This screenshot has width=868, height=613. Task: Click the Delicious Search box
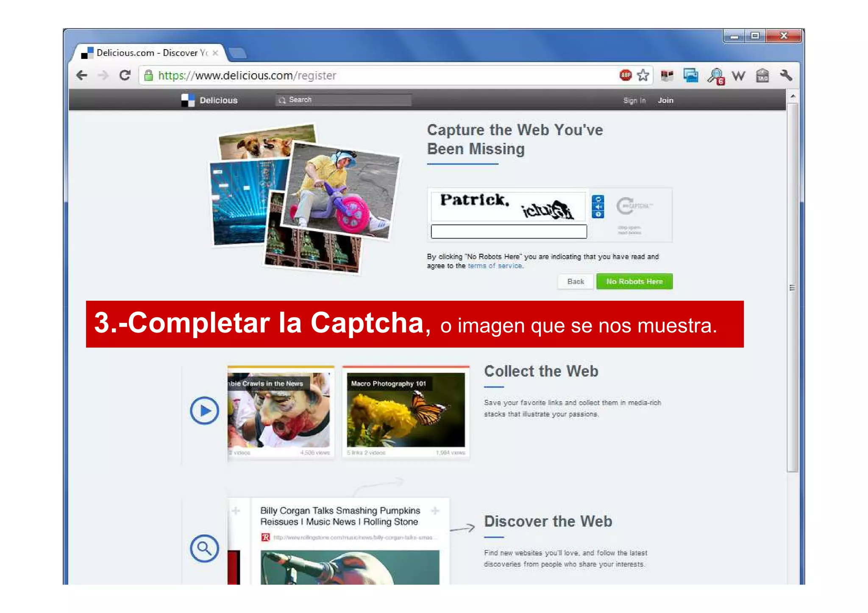point(343,100)
